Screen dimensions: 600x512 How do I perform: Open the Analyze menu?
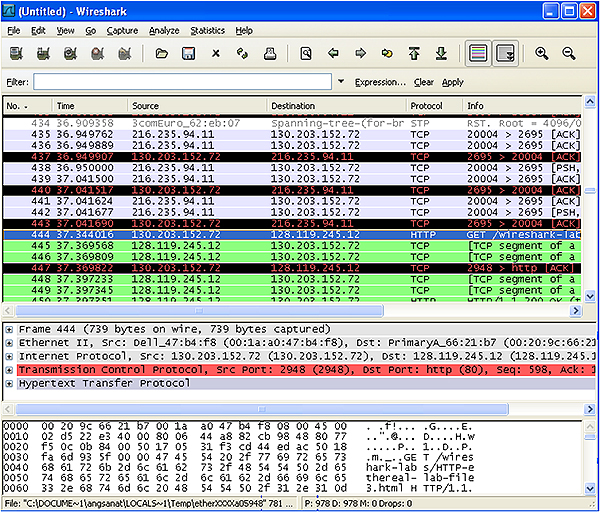164,31
